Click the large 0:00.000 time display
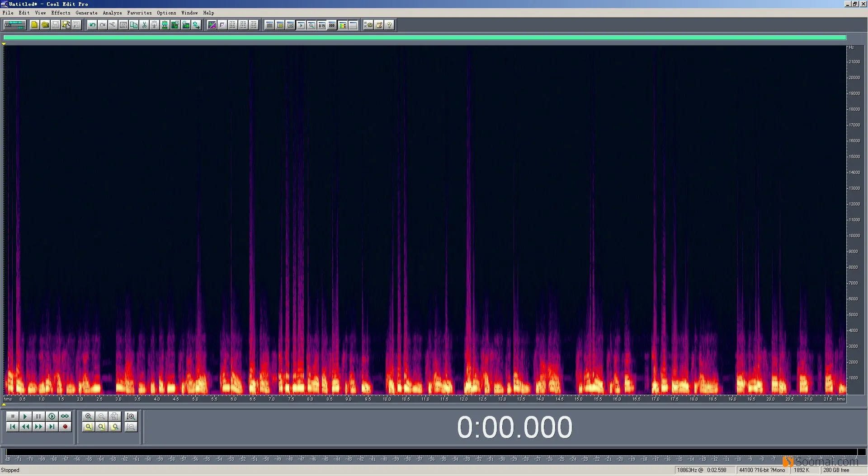This screenshot has height=476, width=868. 514,427
